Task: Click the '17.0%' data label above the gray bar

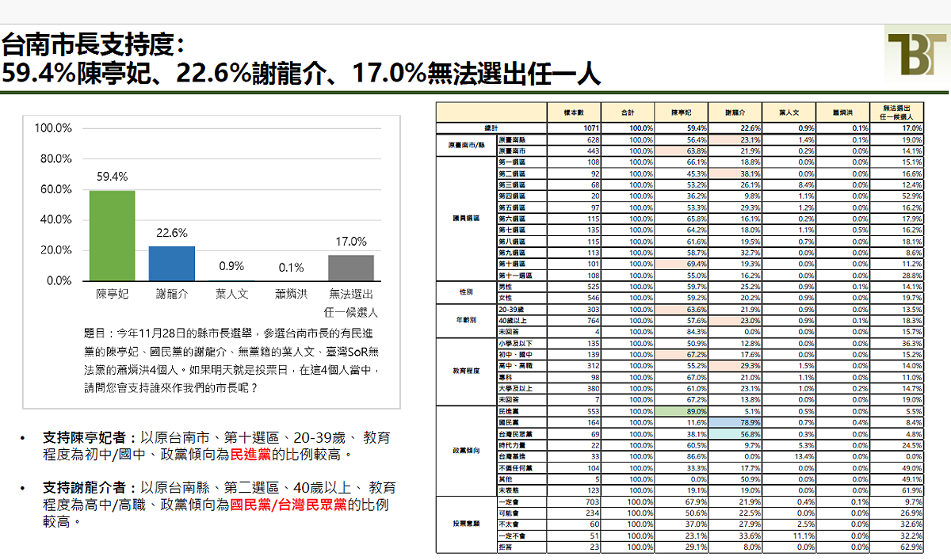Action: 350,242
